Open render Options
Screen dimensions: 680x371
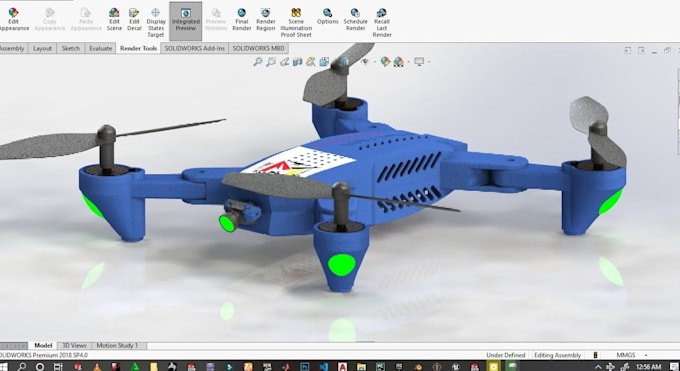coord(327,16)
